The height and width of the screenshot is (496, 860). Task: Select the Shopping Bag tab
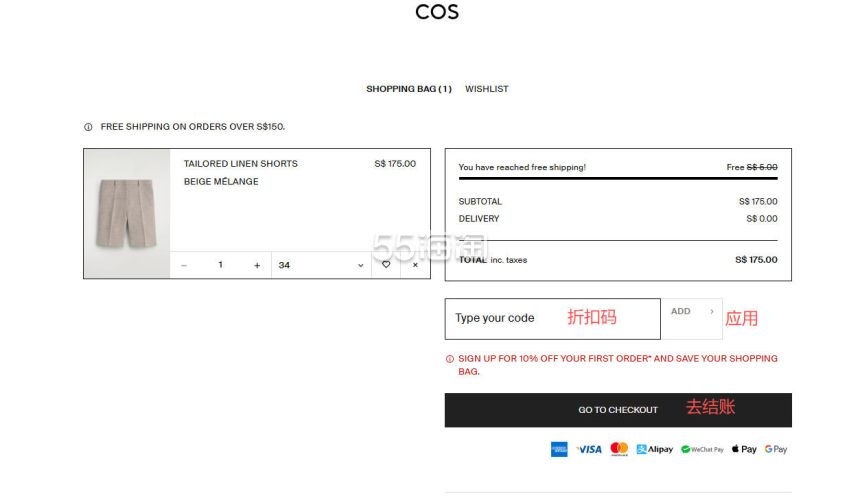[408, 89]
